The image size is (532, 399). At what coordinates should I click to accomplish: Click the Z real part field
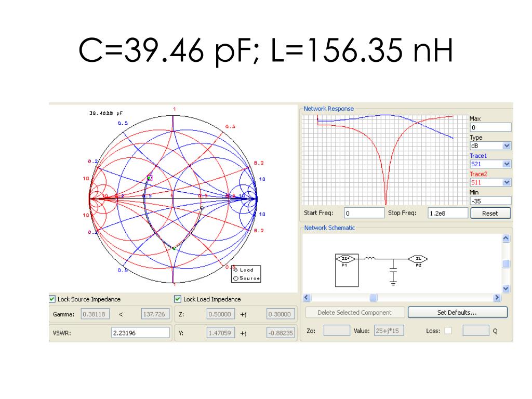point(220,314)
